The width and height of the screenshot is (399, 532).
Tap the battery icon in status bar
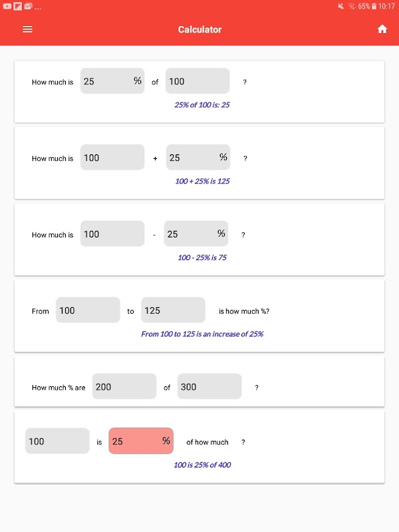coord(374,6)
